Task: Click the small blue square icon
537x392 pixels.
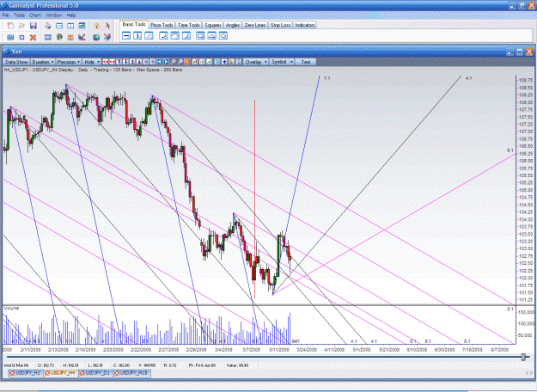Action: coord(21,37)
